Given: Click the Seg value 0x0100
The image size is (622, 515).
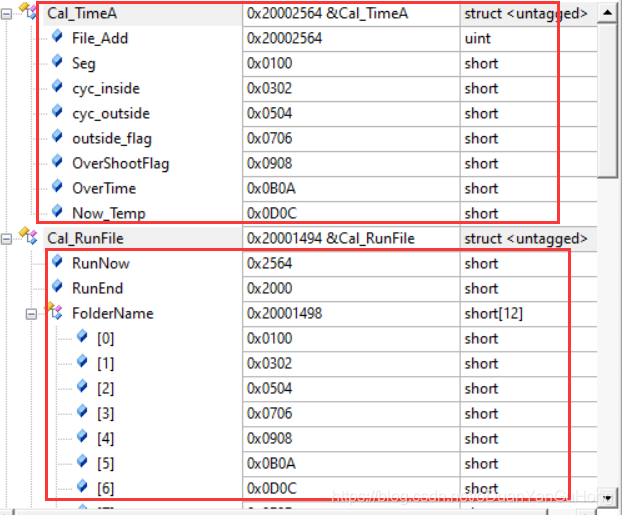Looking at the screenshot, I should (x=269, y=63).
